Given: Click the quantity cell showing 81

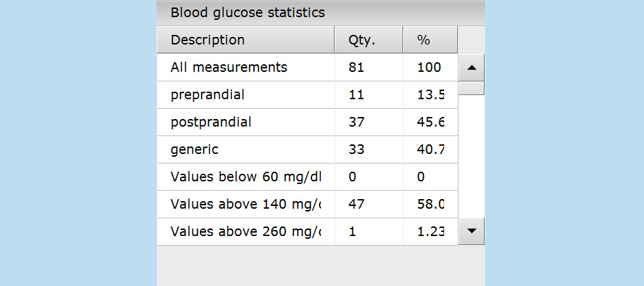Looking at the screenshot, I should (x=357, y=68).
